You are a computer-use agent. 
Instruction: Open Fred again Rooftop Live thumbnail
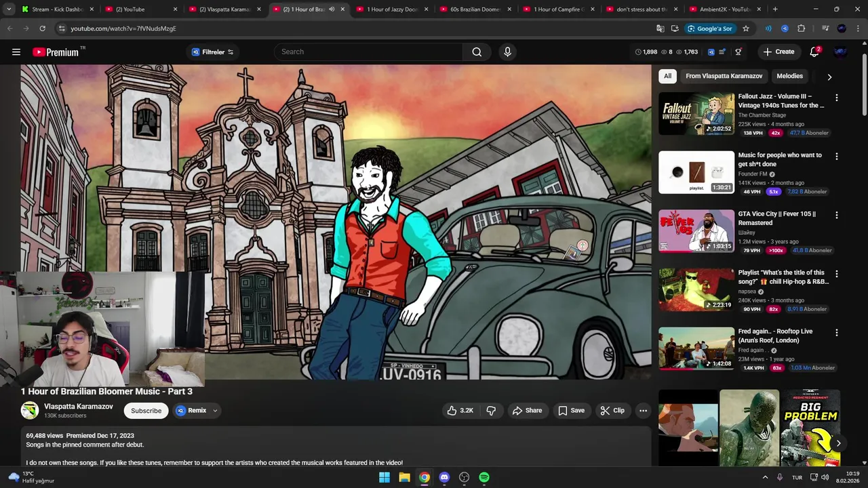696,348
